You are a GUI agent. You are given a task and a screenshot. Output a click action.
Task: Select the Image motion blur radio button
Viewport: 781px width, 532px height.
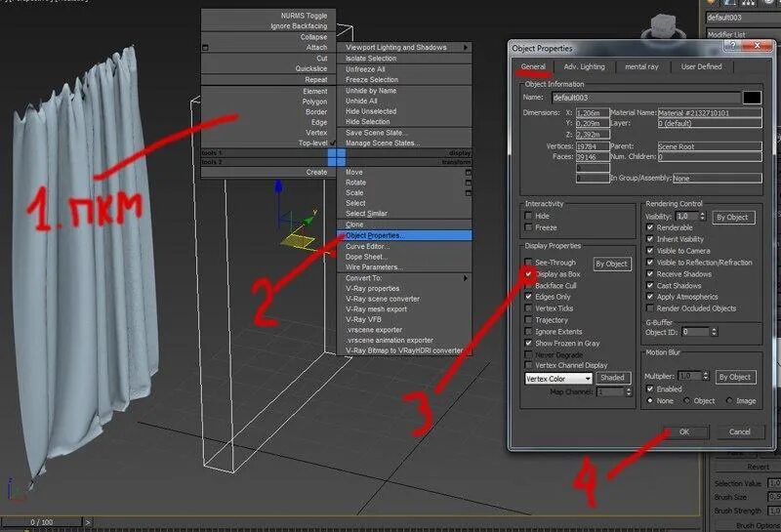click(729, 400)
